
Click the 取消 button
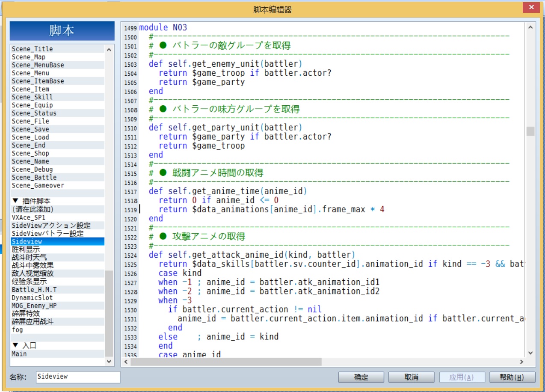[411, 377]
